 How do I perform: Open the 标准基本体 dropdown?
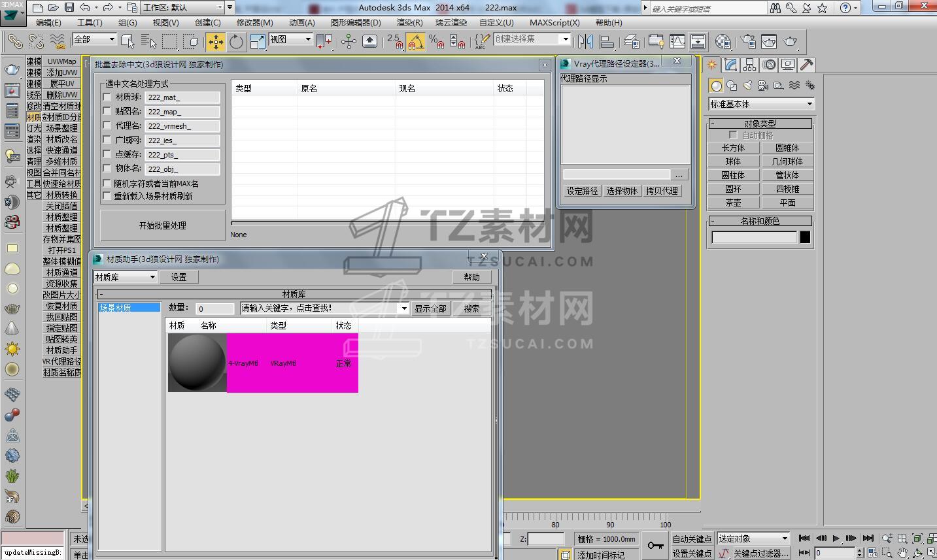click(761, 104)
